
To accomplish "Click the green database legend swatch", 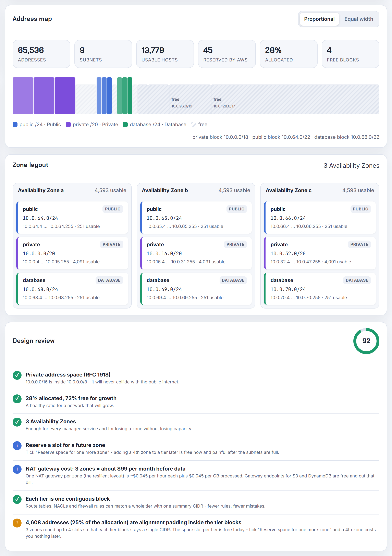I will coord(125,125).
